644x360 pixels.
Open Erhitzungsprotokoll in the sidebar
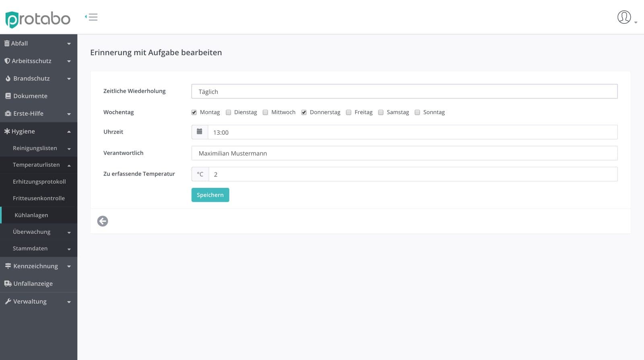pos(39,182)
